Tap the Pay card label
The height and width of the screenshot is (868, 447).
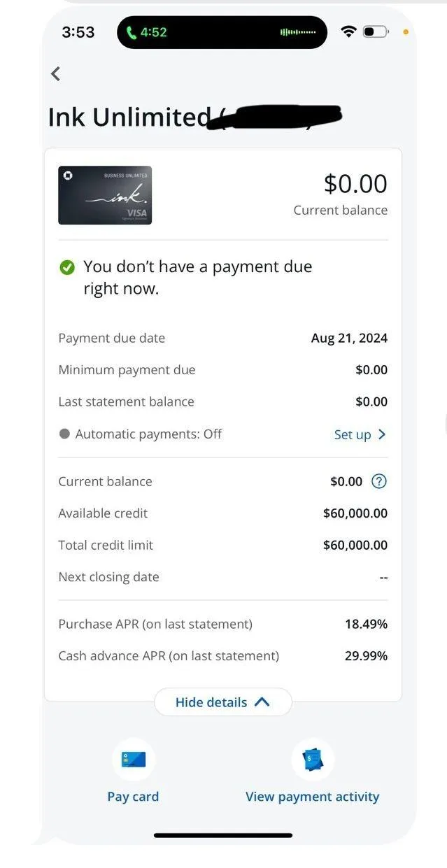click(133, 797)
